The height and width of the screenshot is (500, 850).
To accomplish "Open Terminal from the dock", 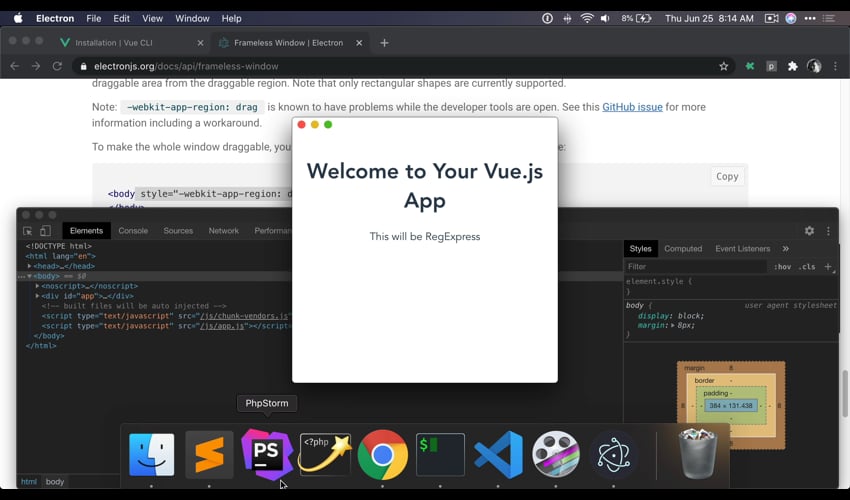I will (x=440, y=454).
